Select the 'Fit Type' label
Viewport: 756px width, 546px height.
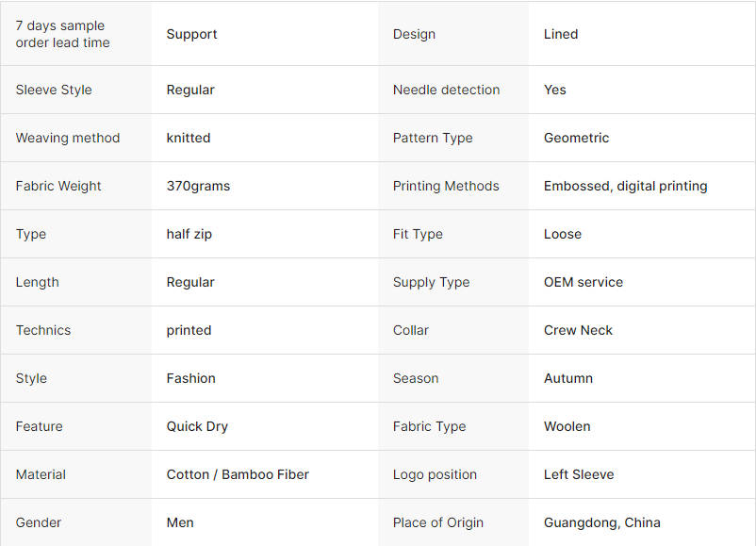coord(418,234)
